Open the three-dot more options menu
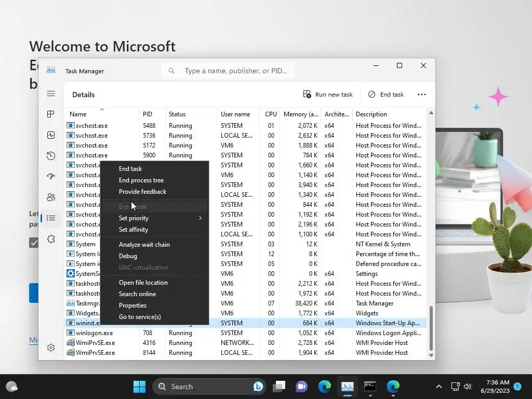532x399 pixels. pos(422,95)
